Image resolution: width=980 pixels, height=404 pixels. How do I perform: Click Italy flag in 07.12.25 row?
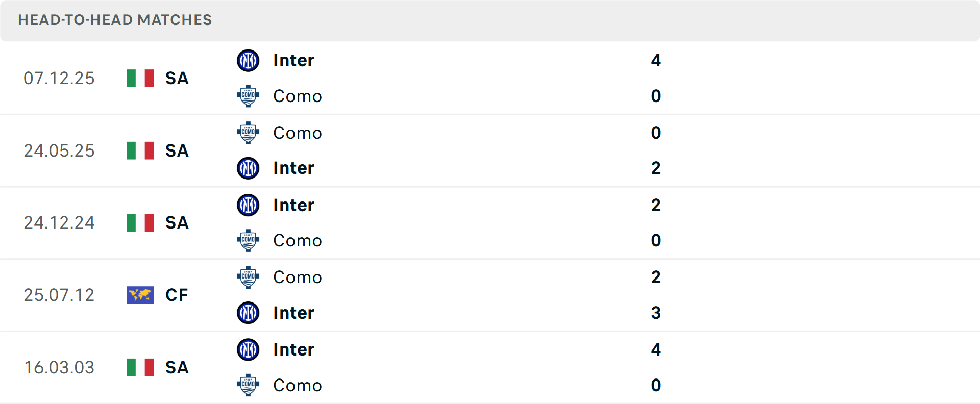coord(140,79)
